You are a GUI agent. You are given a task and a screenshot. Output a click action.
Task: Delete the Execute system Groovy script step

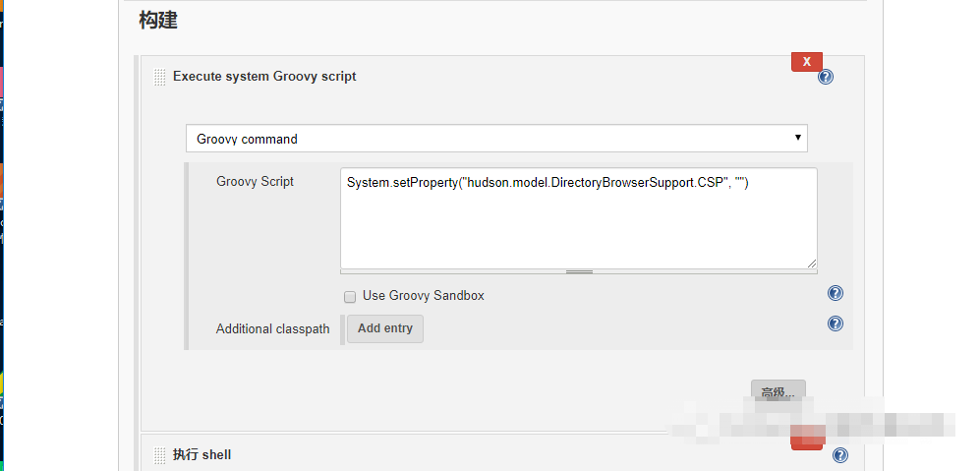click(x=806, y=62)
